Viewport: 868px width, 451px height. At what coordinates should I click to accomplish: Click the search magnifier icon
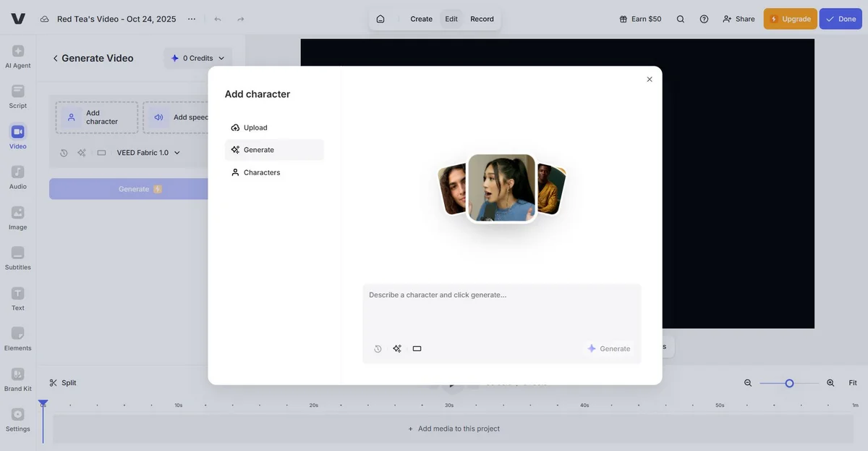click(681, 19)
